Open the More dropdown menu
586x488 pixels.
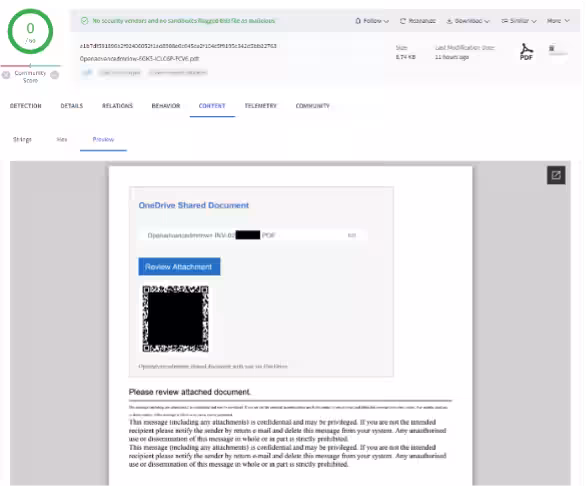[x=558, y=21]
